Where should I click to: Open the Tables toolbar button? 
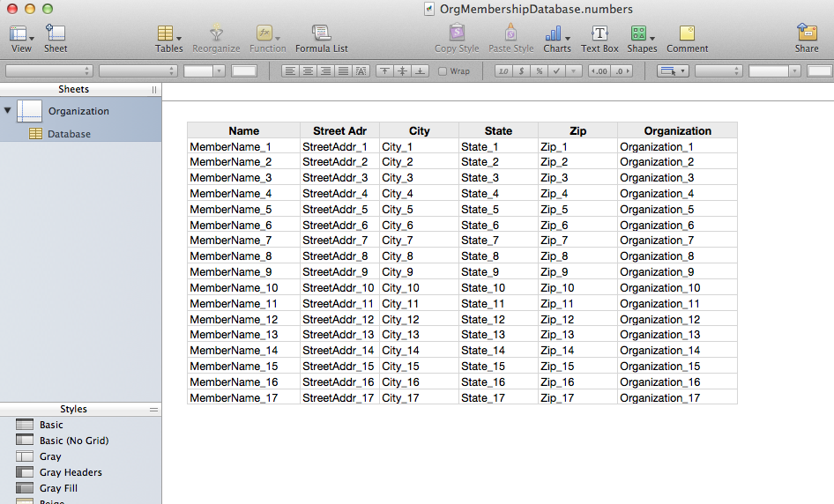coord(169,38)
